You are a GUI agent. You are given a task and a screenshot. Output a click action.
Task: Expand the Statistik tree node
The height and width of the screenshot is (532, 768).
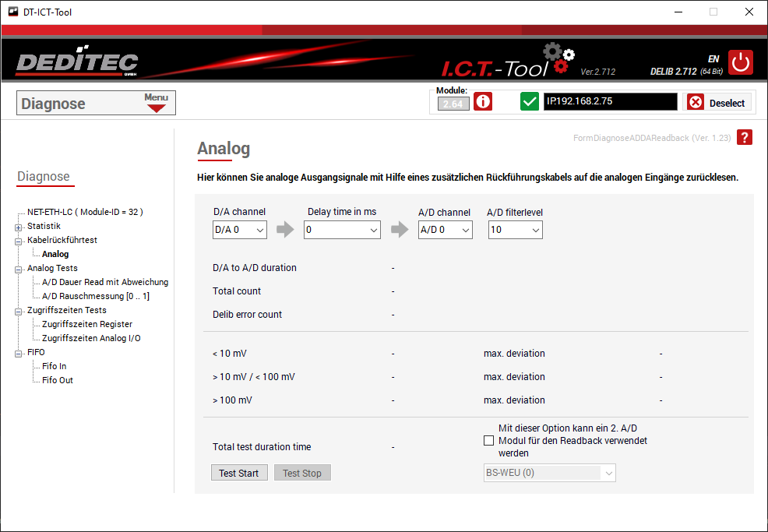click(18, 227)
